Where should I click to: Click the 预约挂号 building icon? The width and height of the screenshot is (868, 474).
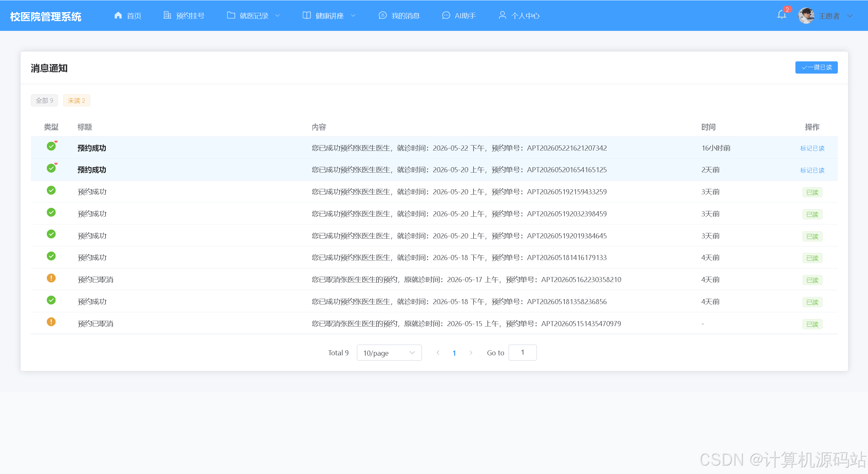(x=167, y=15)
